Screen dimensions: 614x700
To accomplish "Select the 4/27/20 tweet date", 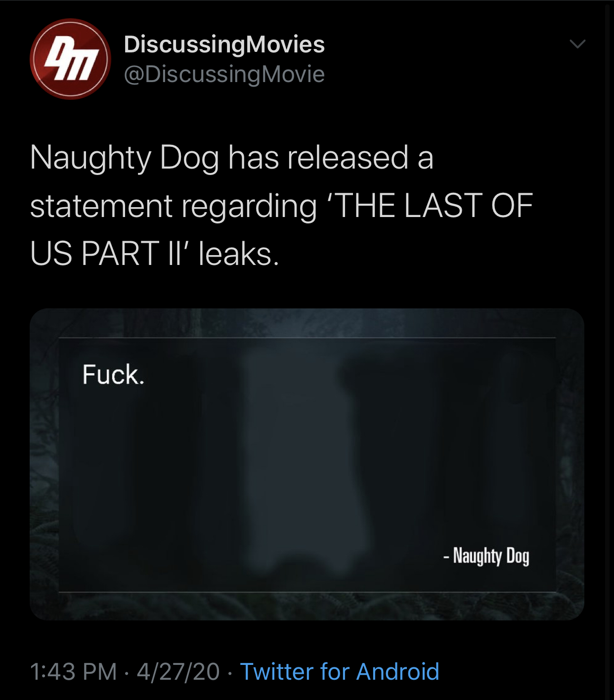I will [x=178, y=671].
